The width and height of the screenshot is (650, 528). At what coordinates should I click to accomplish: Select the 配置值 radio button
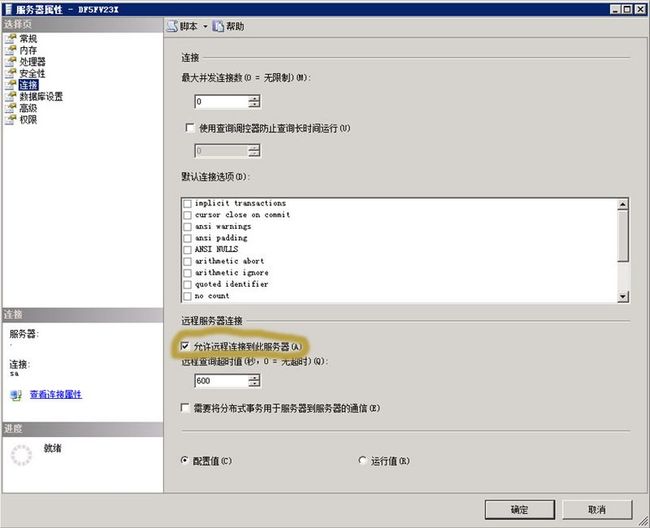coord(184,460)
